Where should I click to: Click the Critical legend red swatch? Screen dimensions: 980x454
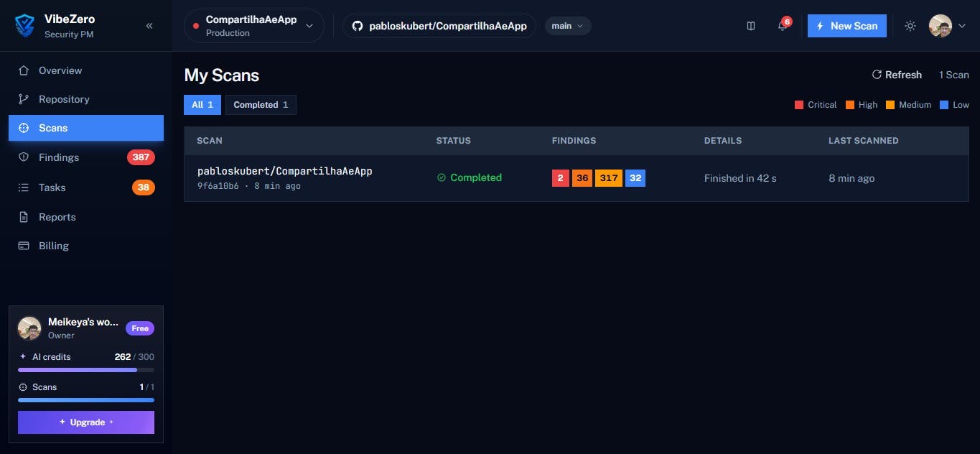click(799, 105)
